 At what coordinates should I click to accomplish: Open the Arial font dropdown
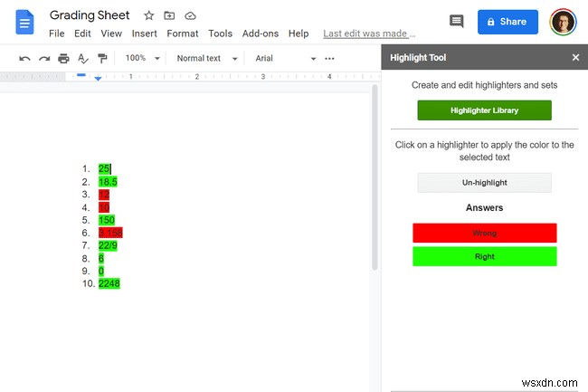tap(285, 58)
